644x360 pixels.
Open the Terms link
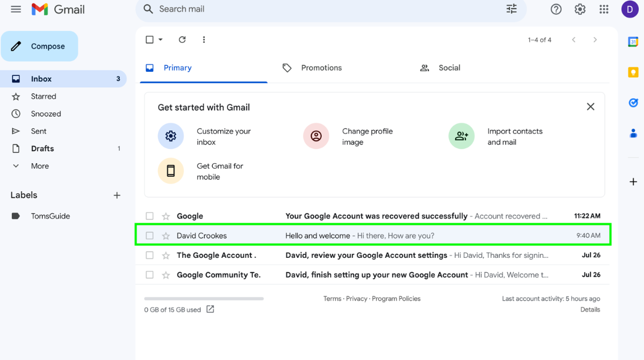[333, 299]
